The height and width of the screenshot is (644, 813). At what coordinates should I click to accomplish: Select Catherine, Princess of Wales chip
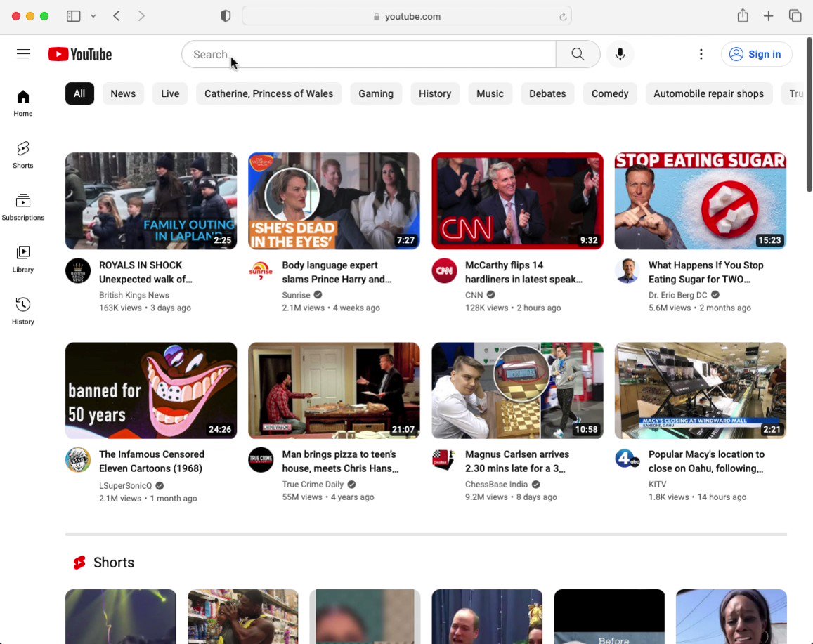point(268,93)
